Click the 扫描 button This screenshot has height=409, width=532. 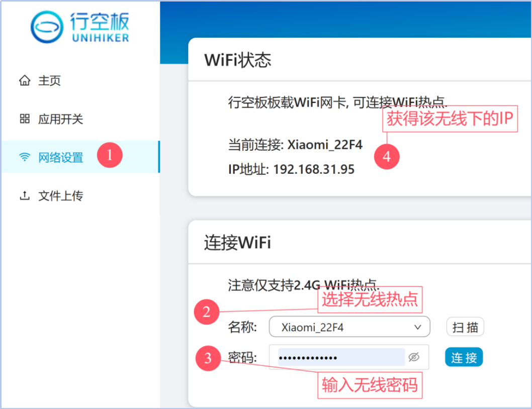pos(465,327)
